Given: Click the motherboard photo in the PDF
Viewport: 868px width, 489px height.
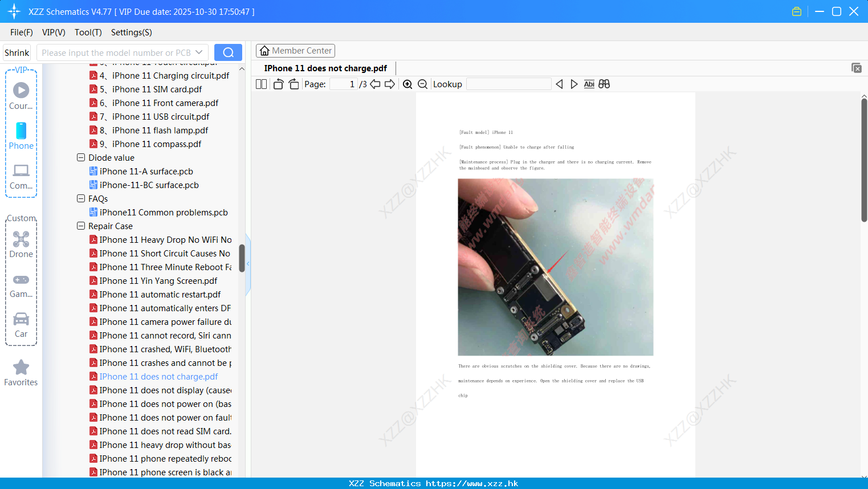Looking at the screenshot, I should [x=556, y=267].
